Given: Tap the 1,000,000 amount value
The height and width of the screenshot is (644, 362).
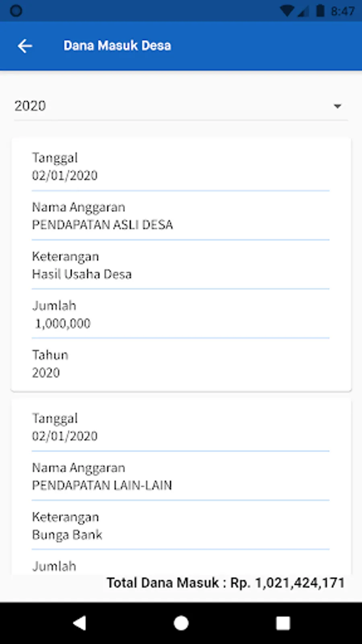Looking at the screenshot, I should point(63,324).
